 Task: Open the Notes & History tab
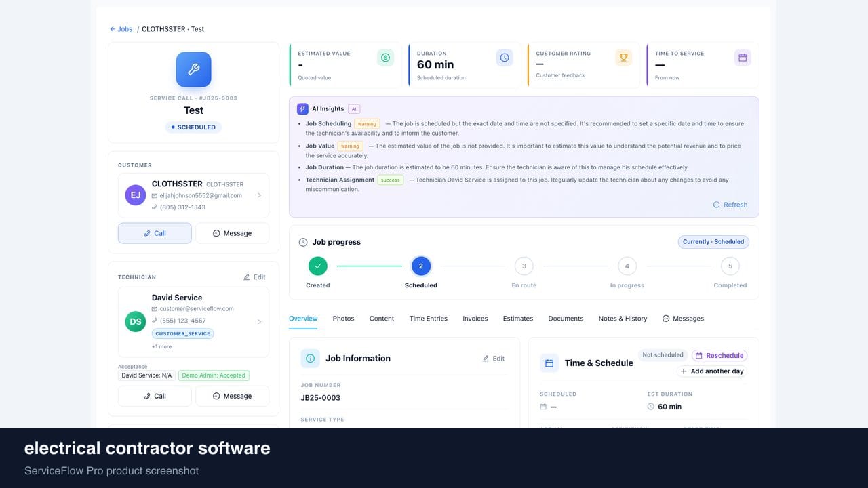623,319
